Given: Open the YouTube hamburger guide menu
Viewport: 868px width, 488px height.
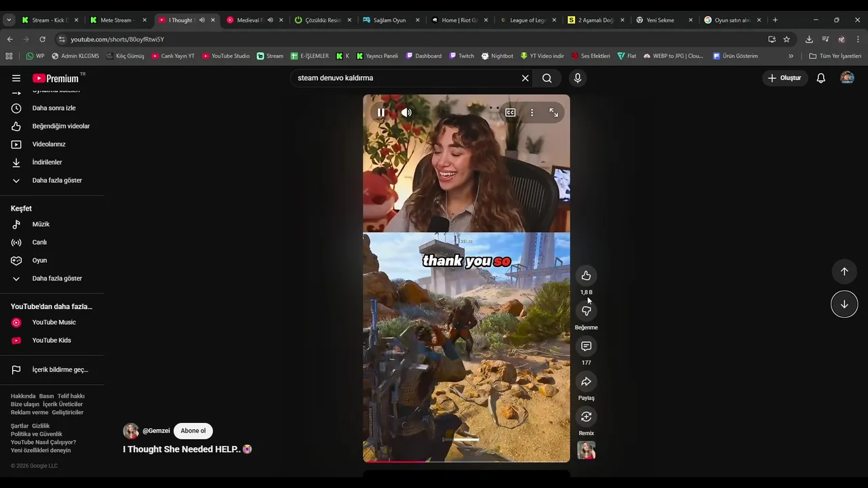Looking at the screenshot, I should pyautogui.click(x=16, y=78).
